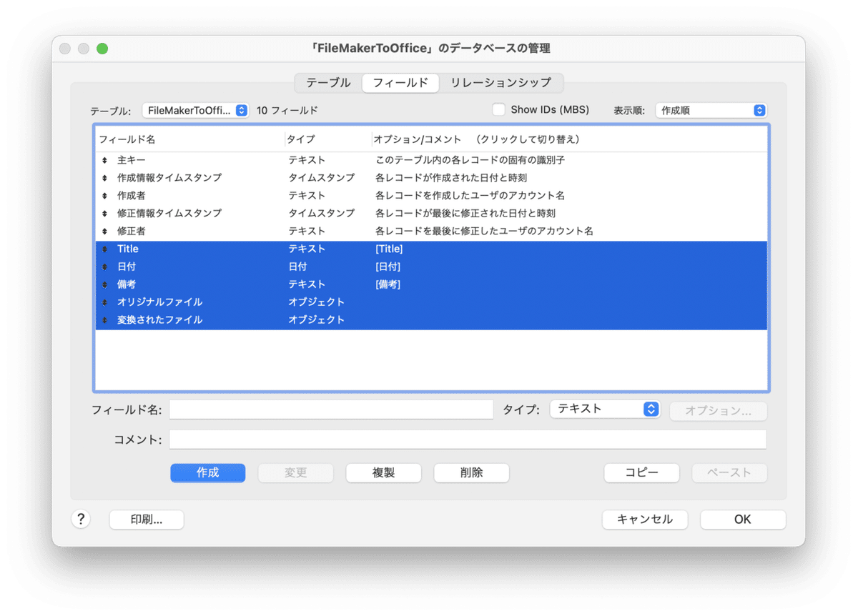
Task: Open the 表示順 sort order dropdown
Action: pyautogui.click(x=711, y=110)
